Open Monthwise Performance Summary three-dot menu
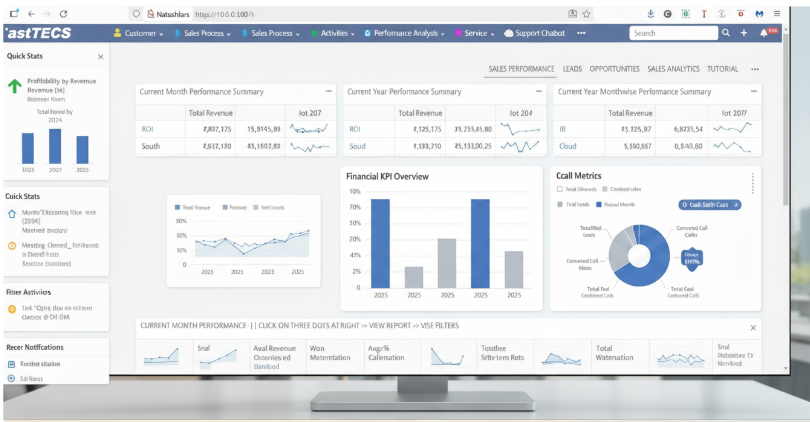The height and width of the screenshot is (422, 810). tap(754, 91)
